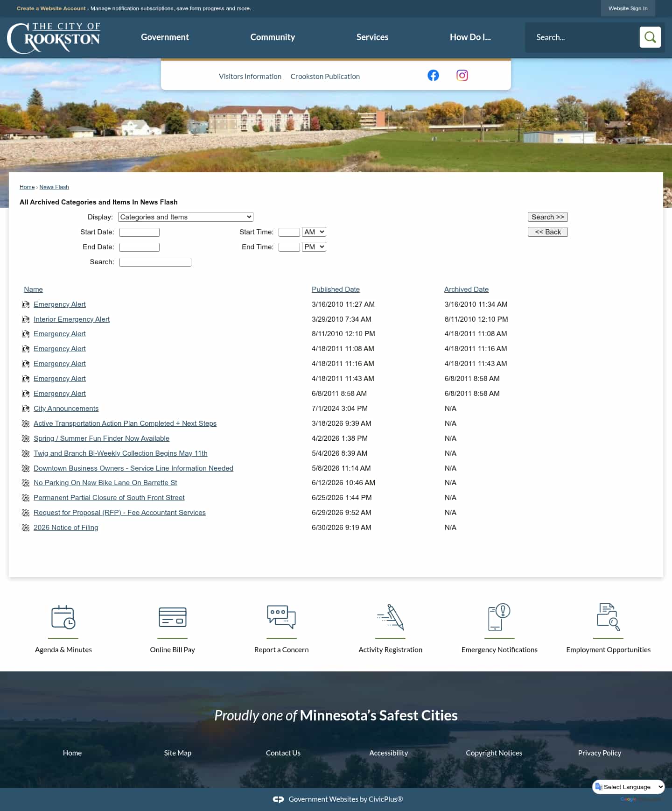Open Visitors Information link
The width and height of the screenshot is (672, 811).
[x=250, y=76]
